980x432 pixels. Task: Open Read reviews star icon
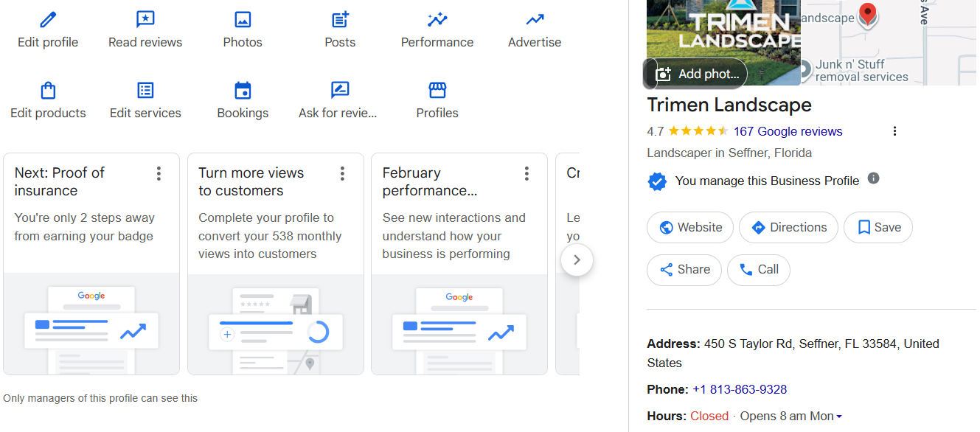(145, 19)
